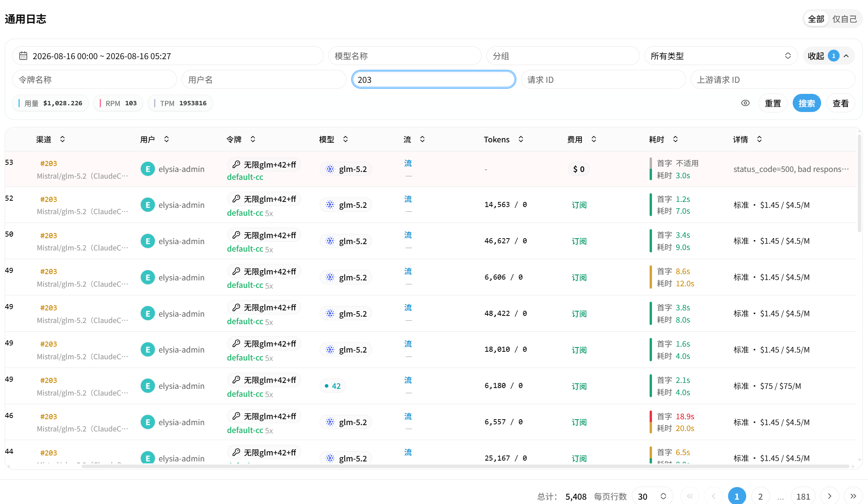Click the RPM 103 stat chip
Image resolution: width=868 pixels, height=504 pixels.
coord(118,103)
